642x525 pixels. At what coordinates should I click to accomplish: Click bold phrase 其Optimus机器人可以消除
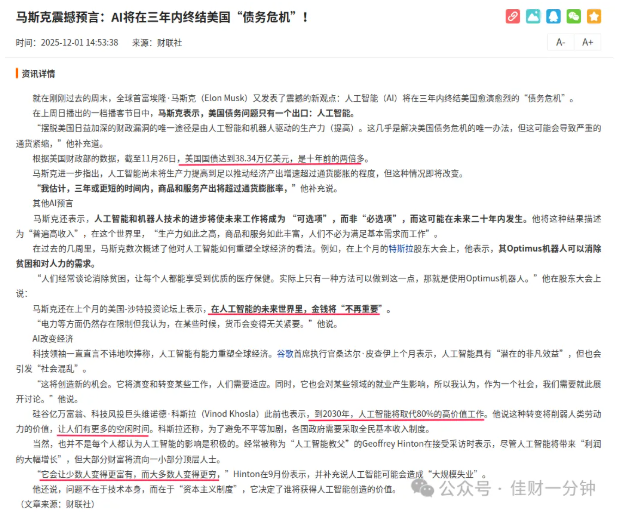[550, 249]
